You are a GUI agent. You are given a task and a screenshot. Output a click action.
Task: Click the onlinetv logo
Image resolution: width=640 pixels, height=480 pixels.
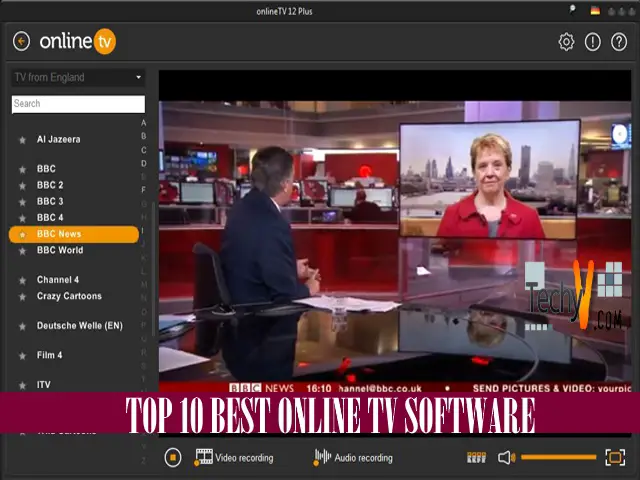coord(78,41)
